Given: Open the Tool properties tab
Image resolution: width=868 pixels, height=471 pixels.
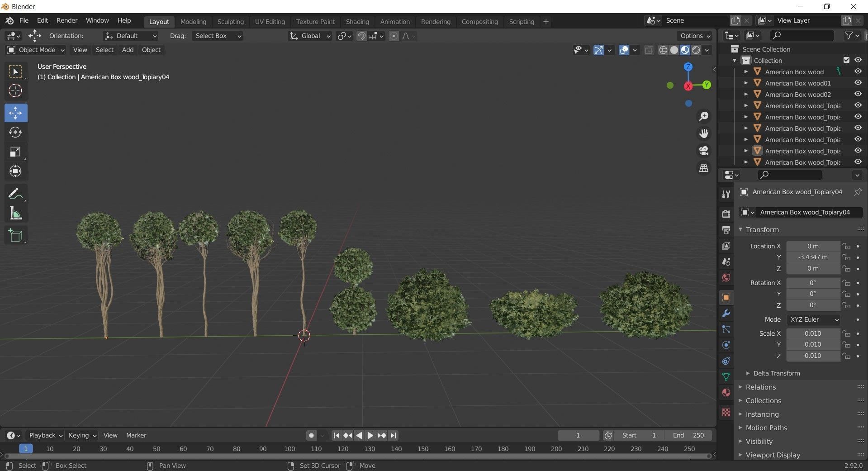Looking at the screenshot, I should tap(726, 194).
